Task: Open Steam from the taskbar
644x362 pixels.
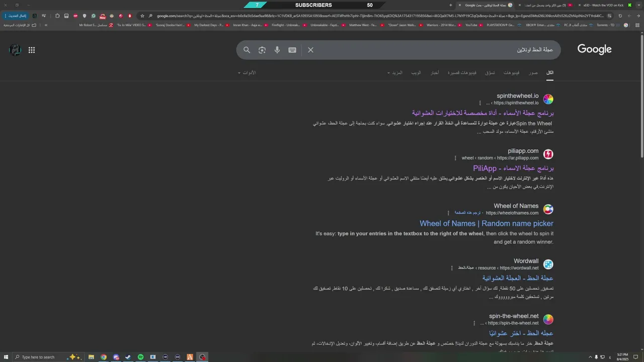Action: (128, 357)
